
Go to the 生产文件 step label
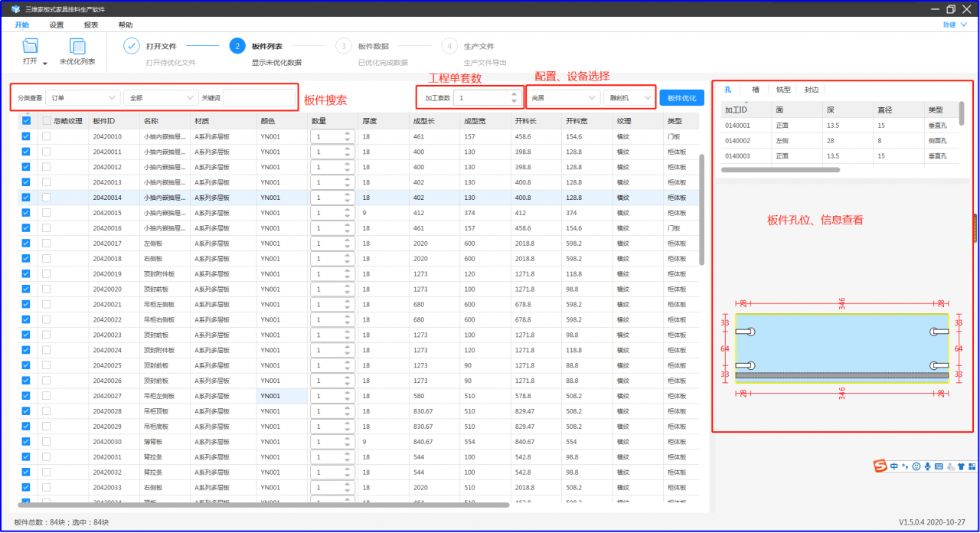pyautogui.click(x=479, y=47)
